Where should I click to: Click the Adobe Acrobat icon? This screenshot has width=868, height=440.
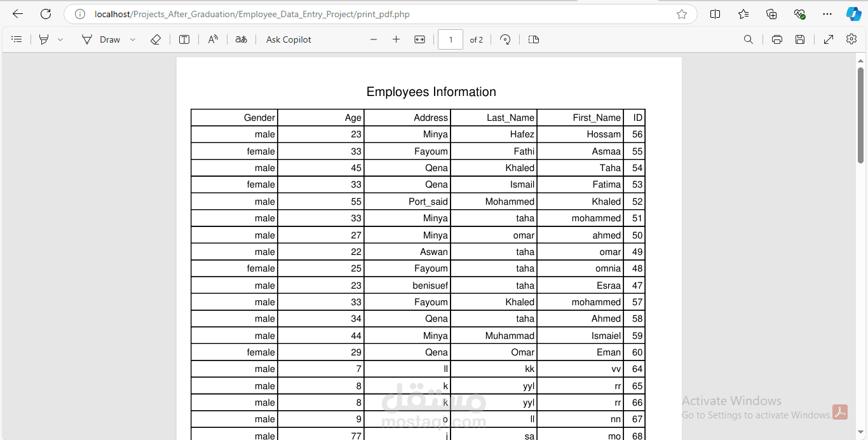point(840,412)
